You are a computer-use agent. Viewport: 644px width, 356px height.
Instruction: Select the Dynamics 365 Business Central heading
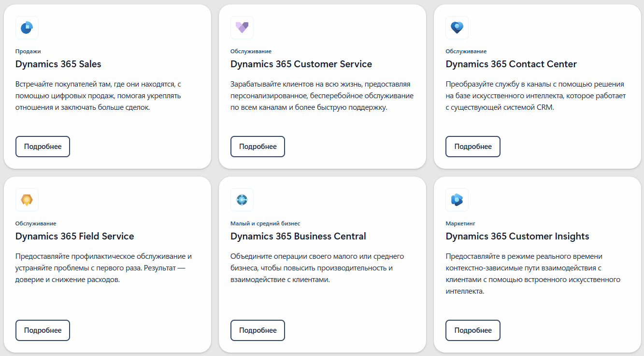[x=299, y=236]
